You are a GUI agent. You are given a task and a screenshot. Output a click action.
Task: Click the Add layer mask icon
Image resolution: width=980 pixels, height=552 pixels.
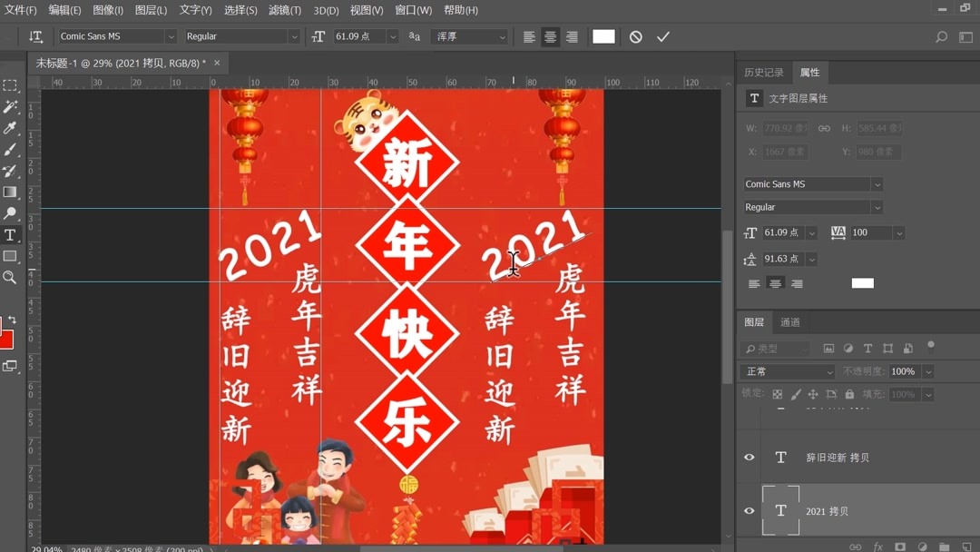click(899, 546)
